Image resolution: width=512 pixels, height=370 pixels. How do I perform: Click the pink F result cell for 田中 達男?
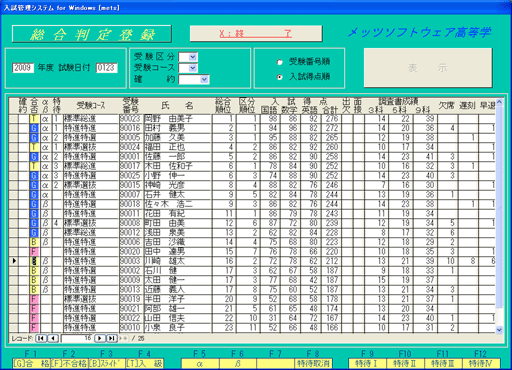coord(34,252)
